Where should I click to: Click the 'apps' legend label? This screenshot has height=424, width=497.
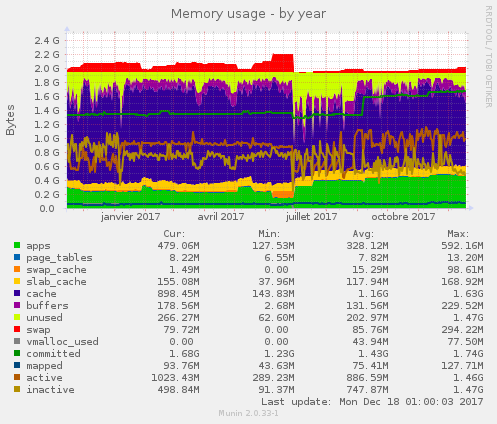(38, 246)
